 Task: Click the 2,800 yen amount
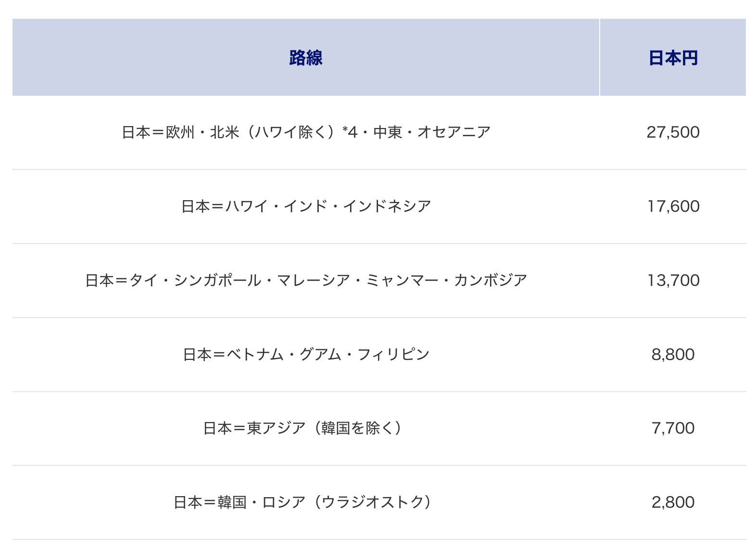click(673, 502)
